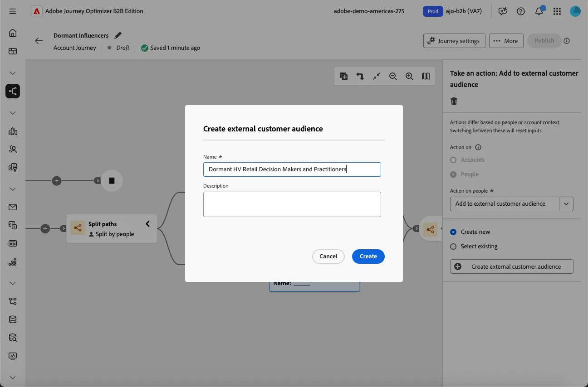Zoom out on the canvas

(x=393, y=76)
